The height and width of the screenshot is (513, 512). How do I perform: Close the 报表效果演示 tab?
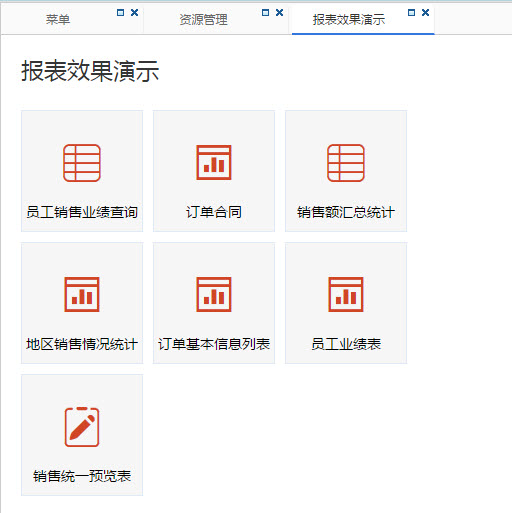[425, 13]
